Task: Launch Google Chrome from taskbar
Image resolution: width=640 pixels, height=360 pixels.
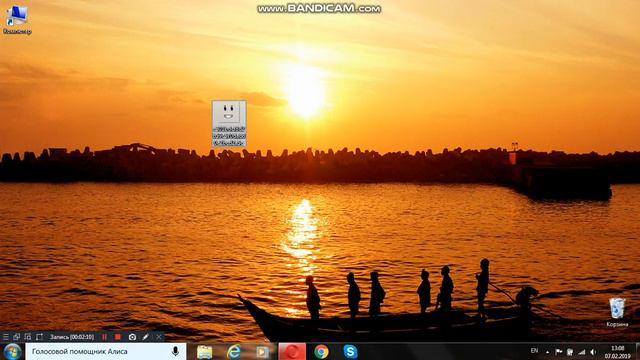Action: pyautogui.click(x=321, y=351)
